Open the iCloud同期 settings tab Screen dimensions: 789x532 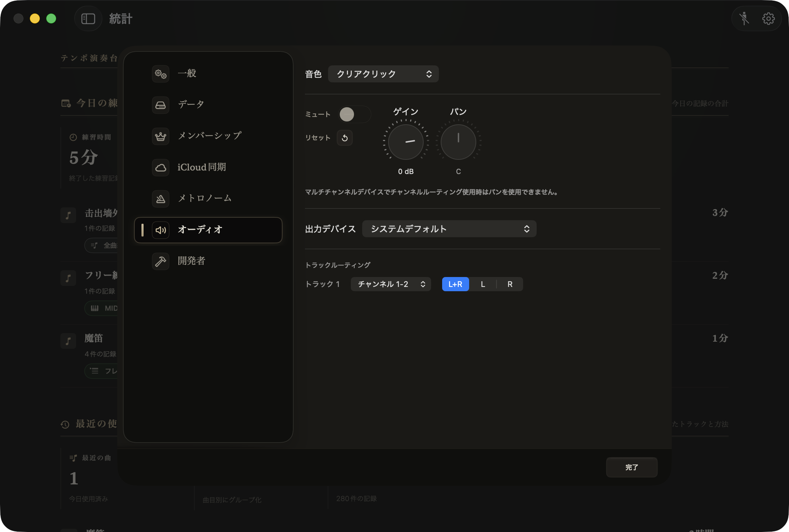click(x=208, y=167)
